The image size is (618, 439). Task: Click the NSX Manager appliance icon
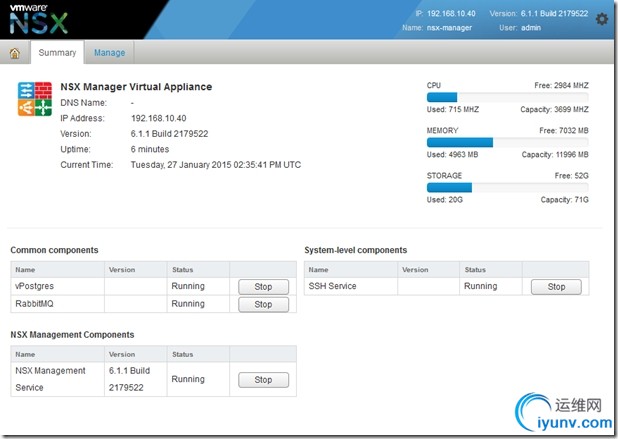35,98
